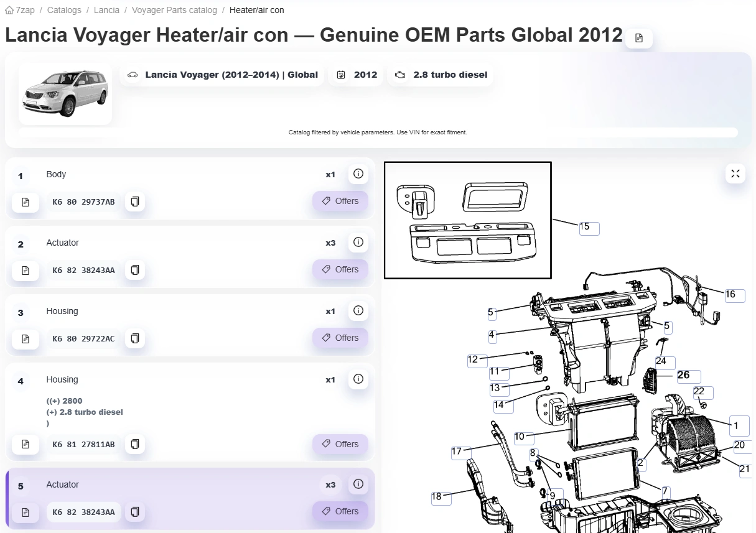View Offers for part 2 Actuator
Image resolution: width=756 pixels, height=533 pixels.
(x=340, y=270)
